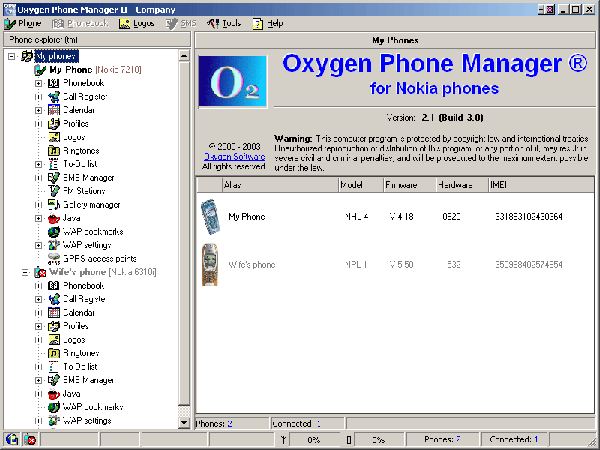The height and width of the screenshot is (450, 600).
Task: Select To-Do list label under Wife's phone
Action: coord(80,367)
